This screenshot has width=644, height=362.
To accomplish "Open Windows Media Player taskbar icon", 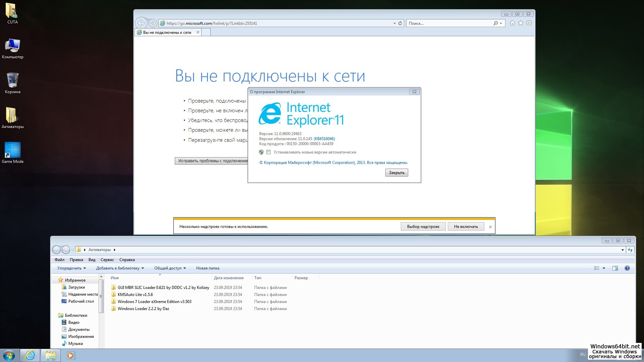I will coord(70,355).
